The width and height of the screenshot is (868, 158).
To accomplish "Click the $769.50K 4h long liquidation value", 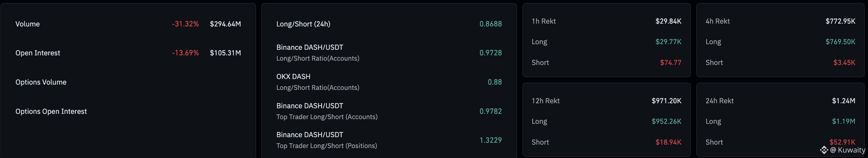I will click(840, 42).
